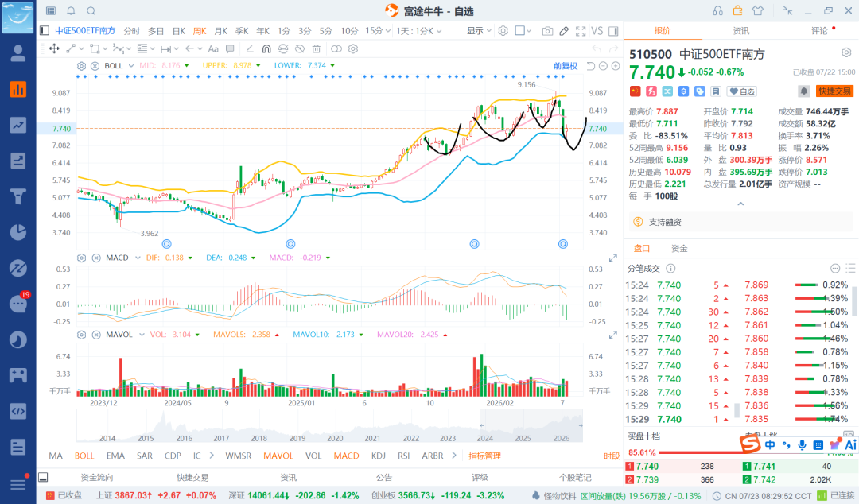
Task: Open the quotes chart sidebar icon
Action: click(x=18, y=89)
